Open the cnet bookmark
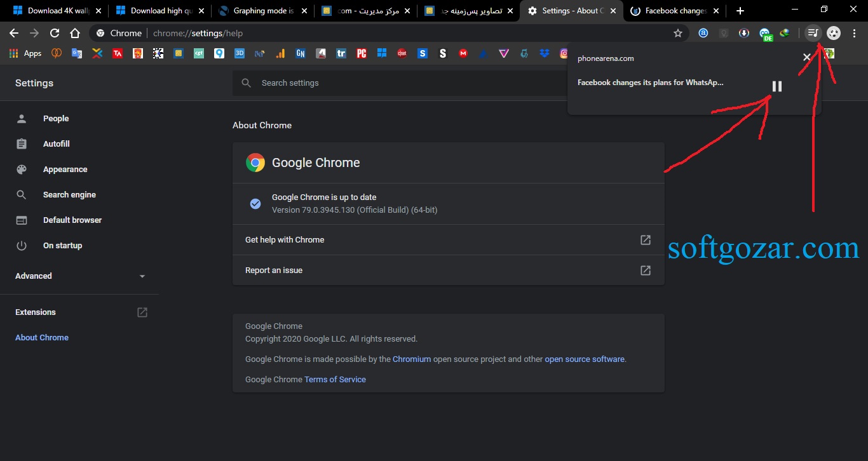The width and height of the screenshot is (868, 461). (x=402, y=53)
